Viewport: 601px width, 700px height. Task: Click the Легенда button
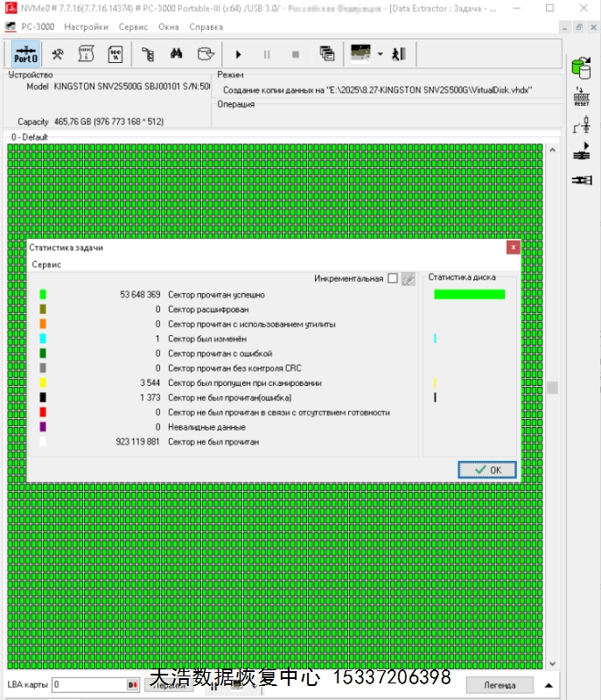pos(500,684)
